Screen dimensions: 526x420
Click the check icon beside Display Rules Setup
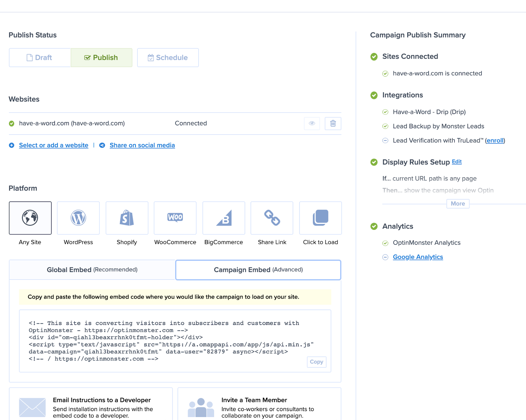click(x=374, y=162)
